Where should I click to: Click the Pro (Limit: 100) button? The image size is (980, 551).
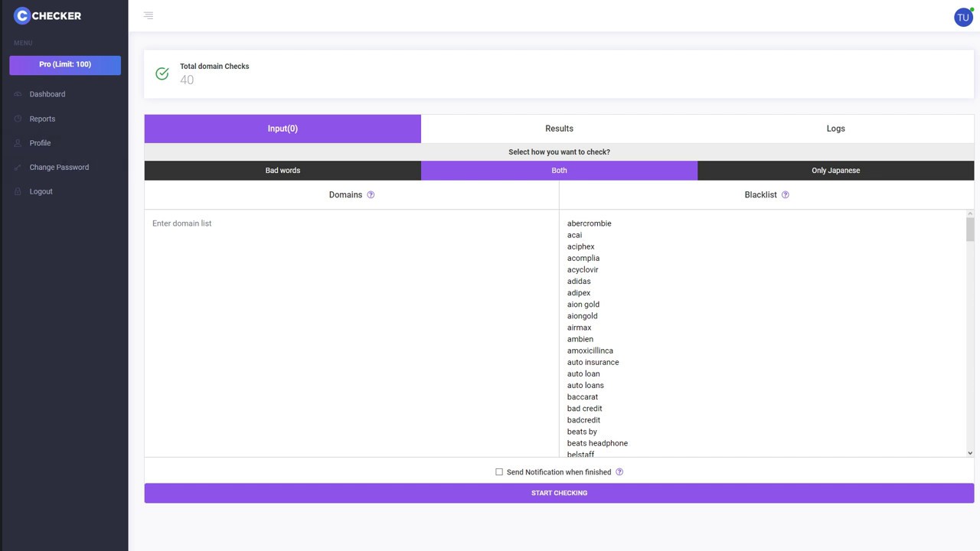[x=65, y=65]
